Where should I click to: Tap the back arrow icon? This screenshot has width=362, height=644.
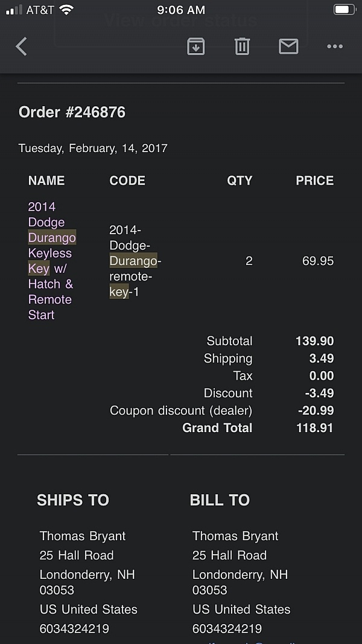[22, 46]
